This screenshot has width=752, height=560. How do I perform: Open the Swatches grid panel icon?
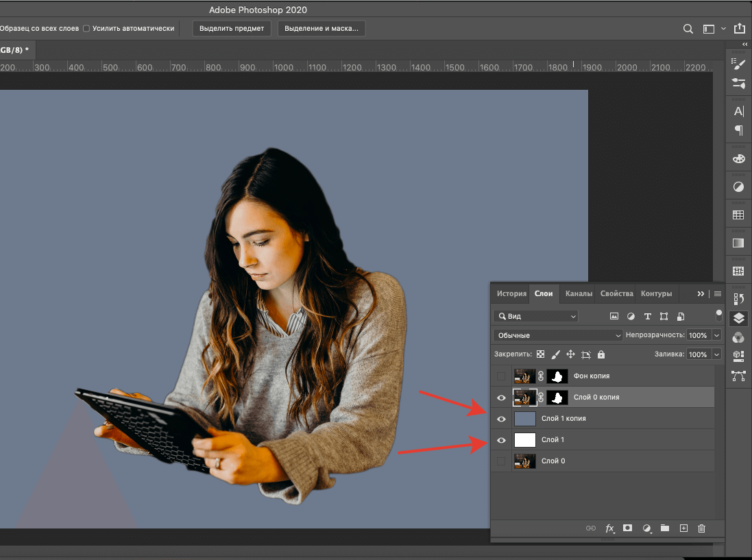coord(738,215)
